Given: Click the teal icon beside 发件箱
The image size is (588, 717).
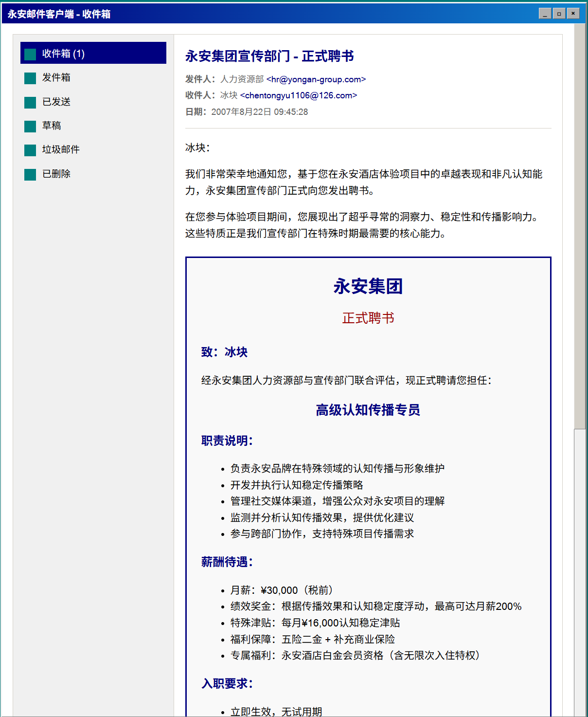Looking at the screenshot, I should point(30,78).
